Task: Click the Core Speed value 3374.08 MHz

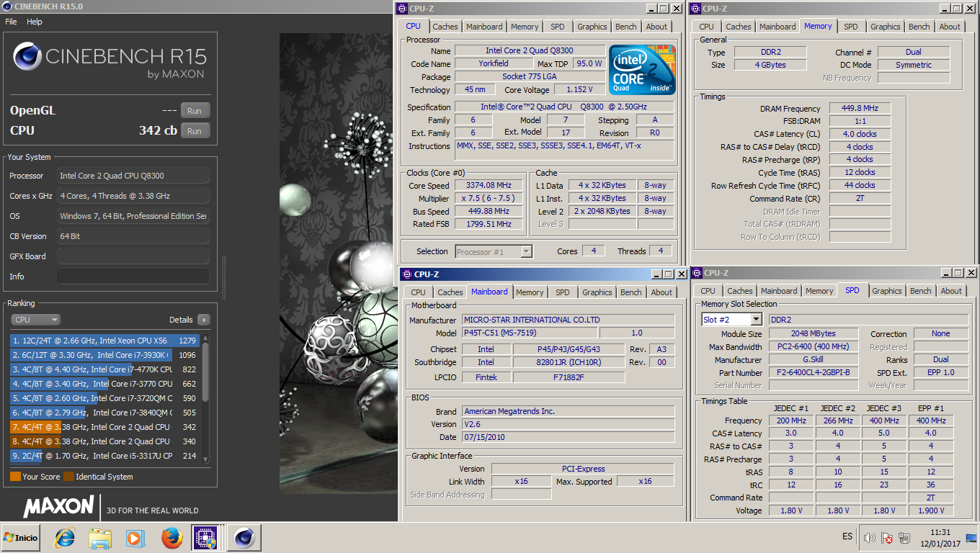Action: tap(490, 186)
